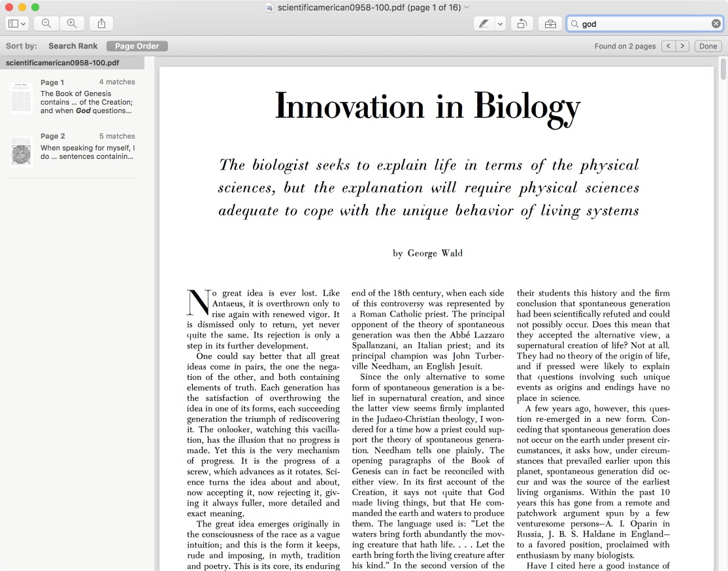Open the Share menu icon
728x571 pixels.
point(101,24)
